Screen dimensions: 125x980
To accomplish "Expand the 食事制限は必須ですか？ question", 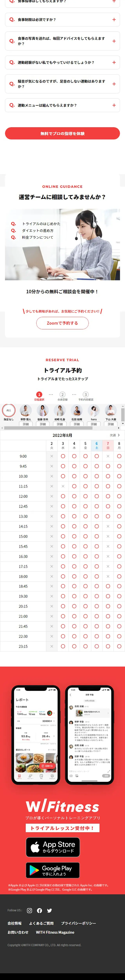I will pos(62,19).
